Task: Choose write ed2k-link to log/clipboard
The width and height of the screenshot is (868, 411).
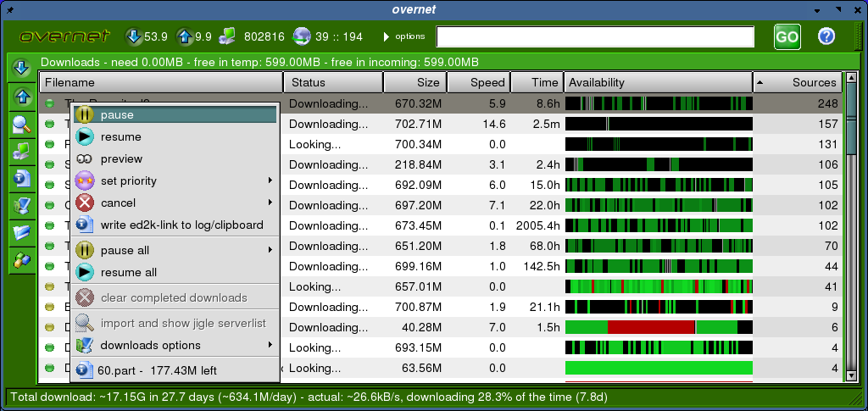Action: click(x=175, y=225)
